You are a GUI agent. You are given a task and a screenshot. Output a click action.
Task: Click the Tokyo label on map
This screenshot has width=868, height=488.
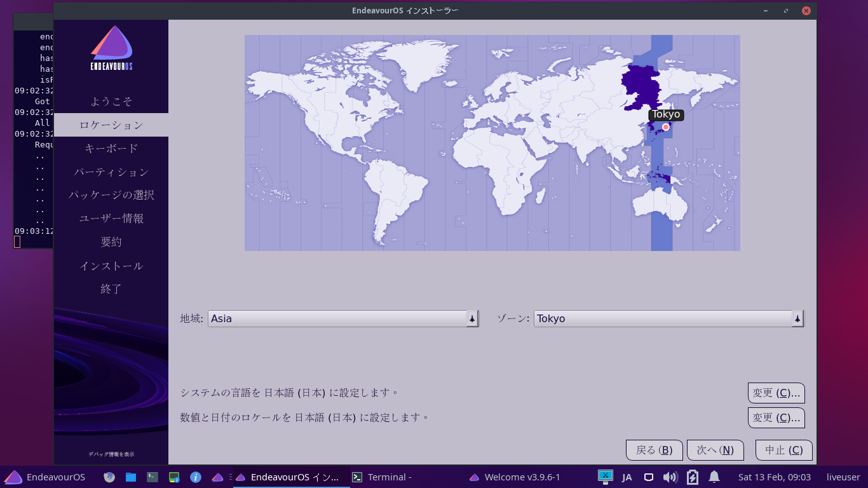[x=666, y=114]
